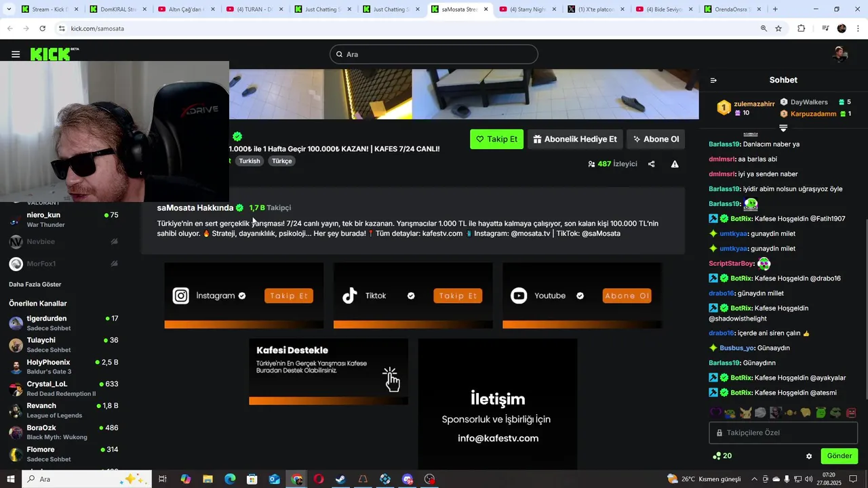868x488 pixels.
Task: Collapse the Sohbet chat panel
Action: 713,80
